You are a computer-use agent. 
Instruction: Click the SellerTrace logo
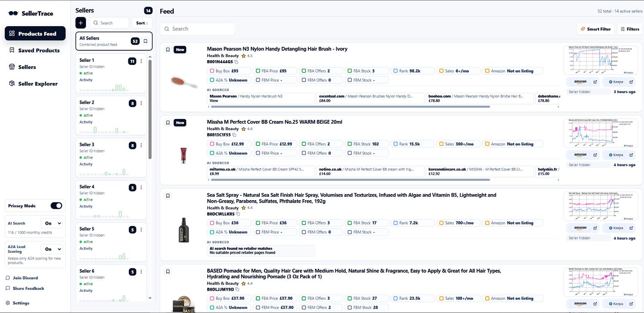point(30,13)
